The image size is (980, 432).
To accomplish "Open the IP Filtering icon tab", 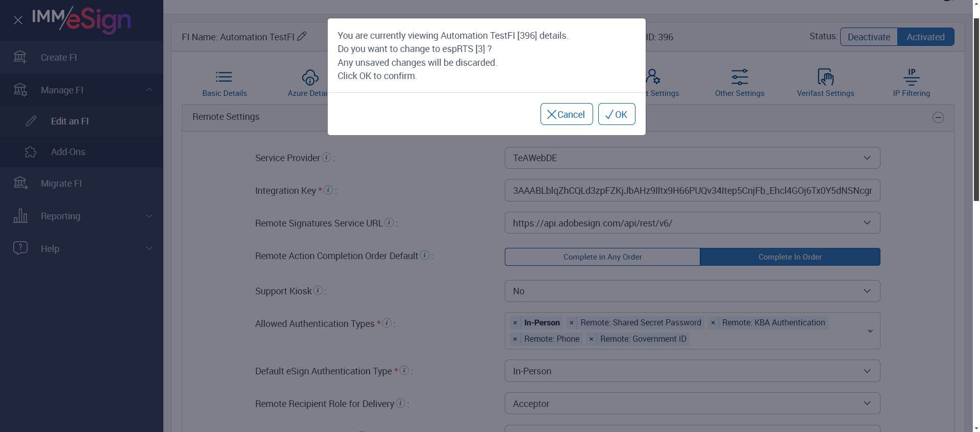I will coord(911,78).
